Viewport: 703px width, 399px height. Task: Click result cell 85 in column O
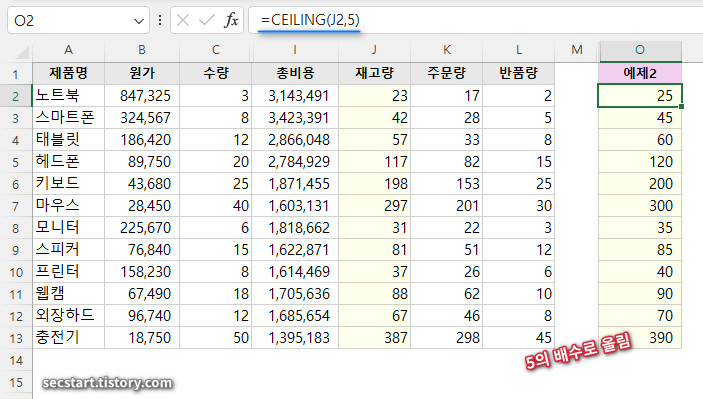[640, 249]
